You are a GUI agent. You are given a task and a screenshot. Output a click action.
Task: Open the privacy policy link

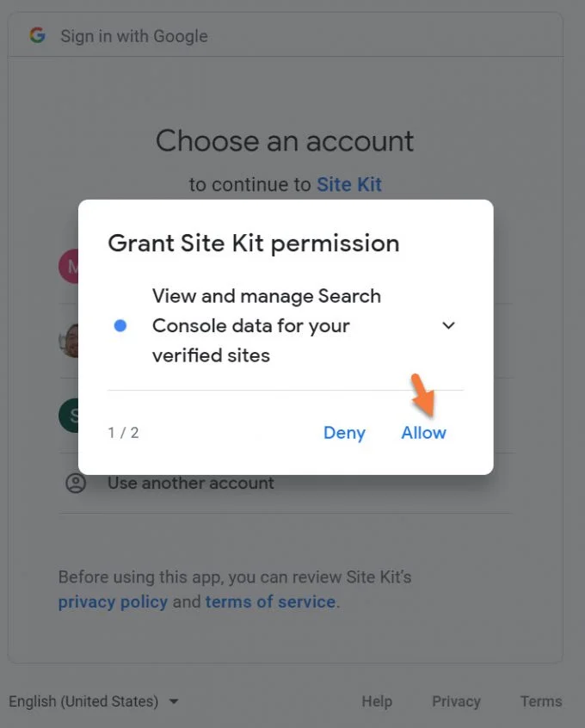click(113, 602)
